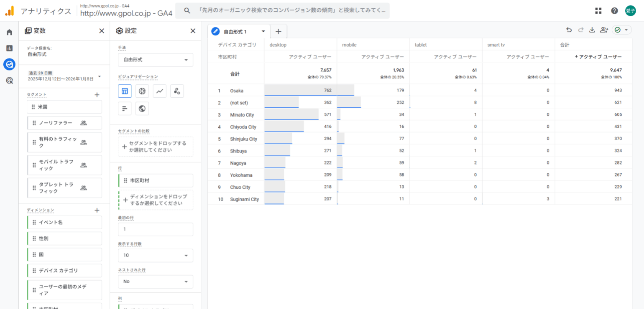Viewport: 644px width, 309px height.
Task: Open the 表示する行数 dropdown set to 10
Action: 155,255
